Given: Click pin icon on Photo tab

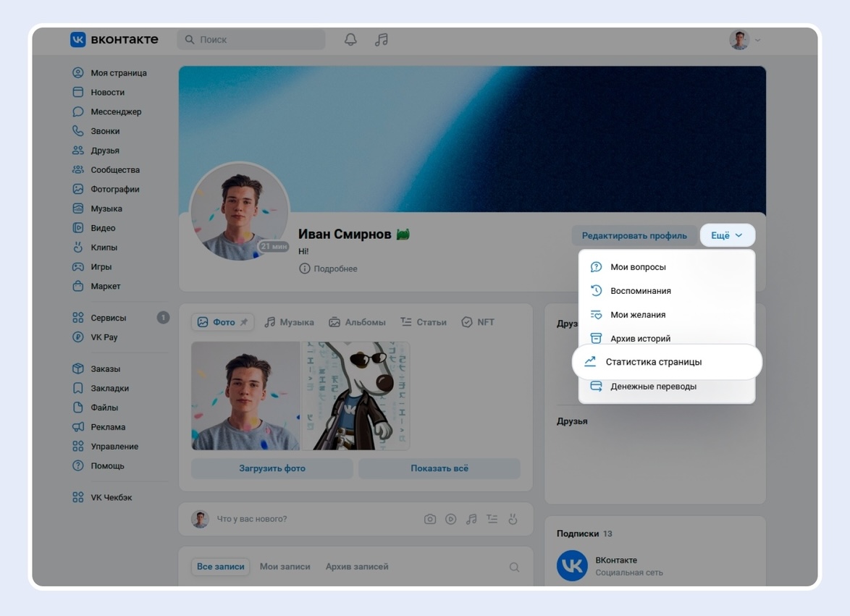Looking at the screenshot, I should pyautogui.click(x=244, y=322).
